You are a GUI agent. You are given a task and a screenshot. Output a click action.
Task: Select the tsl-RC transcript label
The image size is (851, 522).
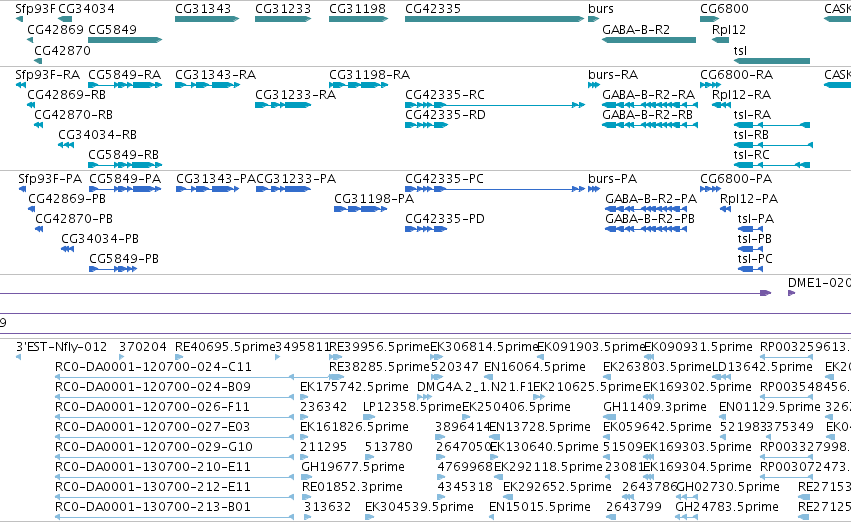752,155
